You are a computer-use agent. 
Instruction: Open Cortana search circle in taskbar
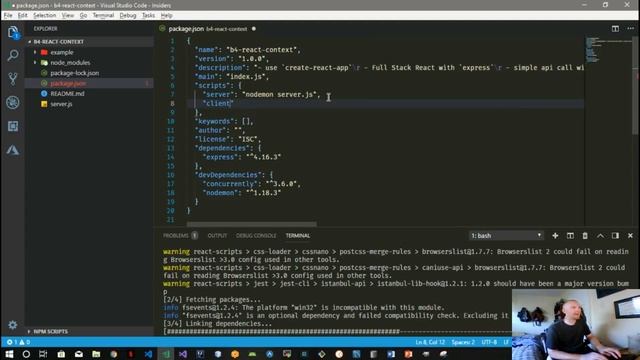[x=26, y=354]
